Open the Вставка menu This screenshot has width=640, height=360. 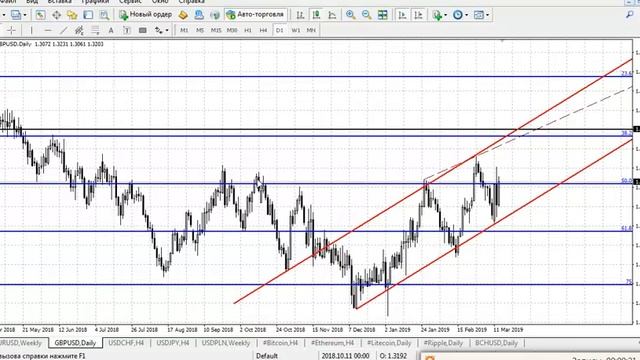pos(60,2)
